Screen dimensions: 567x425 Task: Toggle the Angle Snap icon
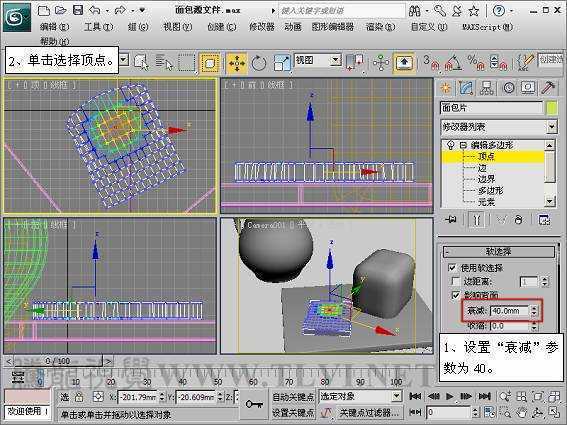pyautogui.click(x=453, y=62)
